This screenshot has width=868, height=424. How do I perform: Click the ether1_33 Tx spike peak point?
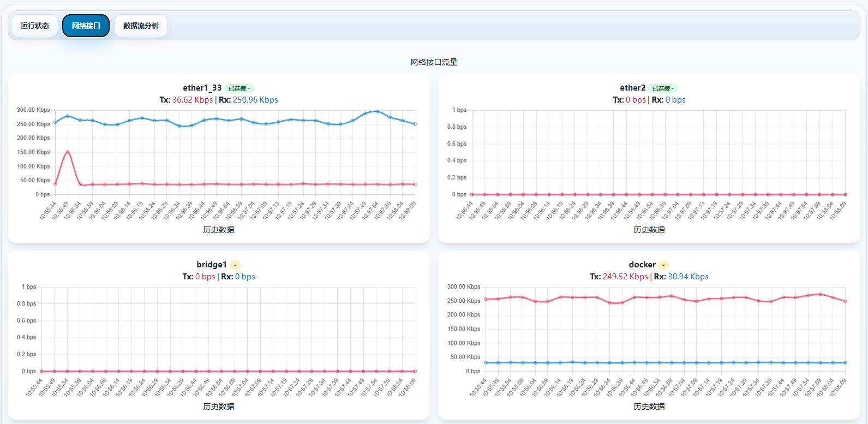(x=68, y=152)
